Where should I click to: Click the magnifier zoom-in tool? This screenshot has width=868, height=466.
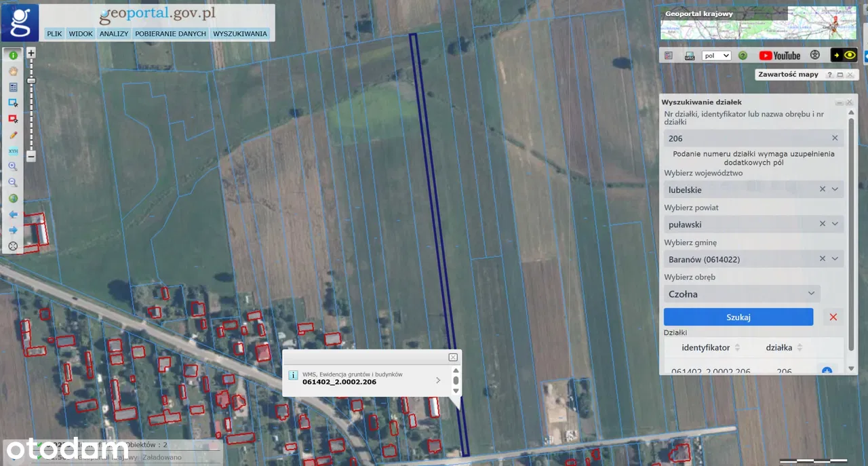pos(13,166)
